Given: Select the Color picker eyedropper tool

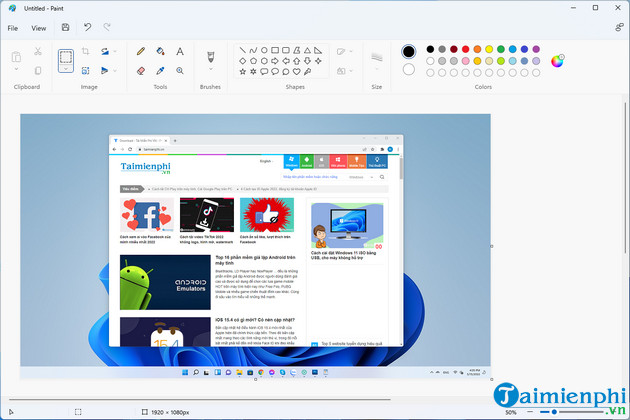Looking at the screenshot, I should (160, 71).
